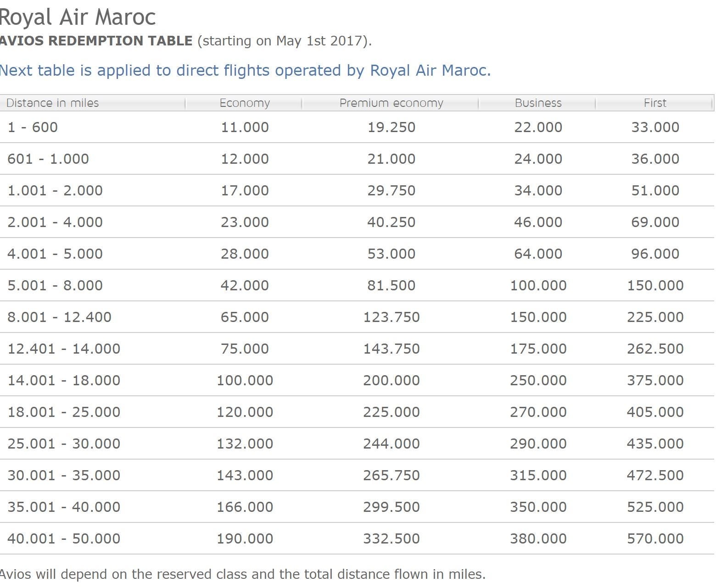Select the 4.001 - 5.000 distance cell
716x588 pixels.
(x=55, y=254)
